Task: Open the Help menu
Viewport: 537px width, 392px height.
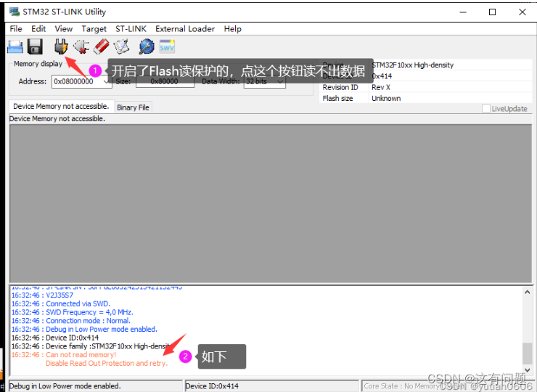Action: click(x=232, y=29)
